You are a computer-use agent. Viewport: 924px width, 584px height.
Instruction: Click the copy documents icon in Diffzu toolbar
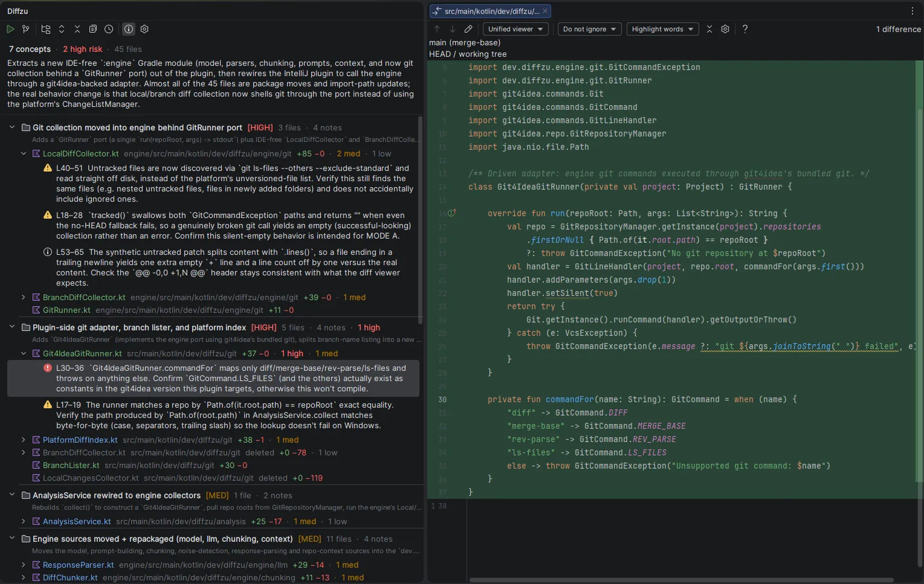93,29
